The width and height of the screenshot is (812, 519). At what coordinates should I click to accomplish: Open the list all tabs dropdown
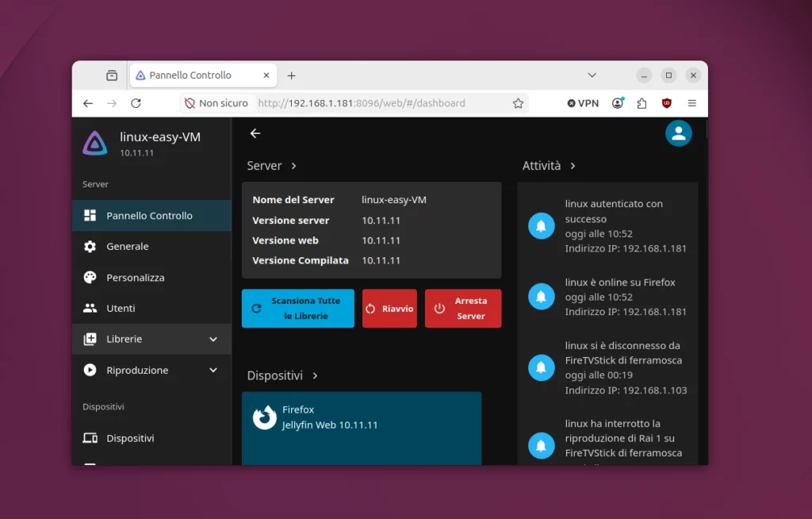pyautogui.click(x=592, y=75)
